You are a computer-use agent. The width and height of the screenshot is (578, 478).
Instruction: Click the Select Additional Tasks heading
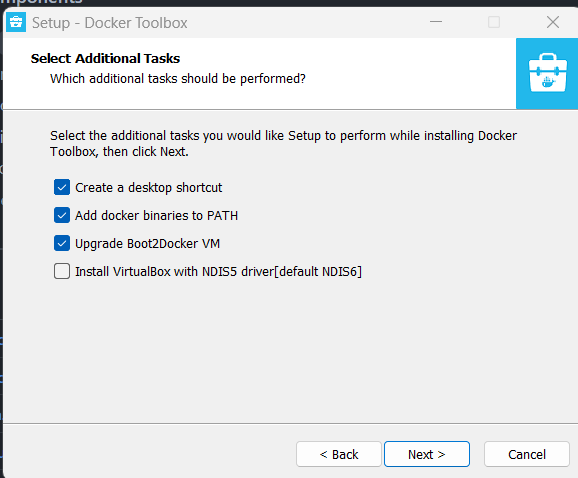point(105,59)
